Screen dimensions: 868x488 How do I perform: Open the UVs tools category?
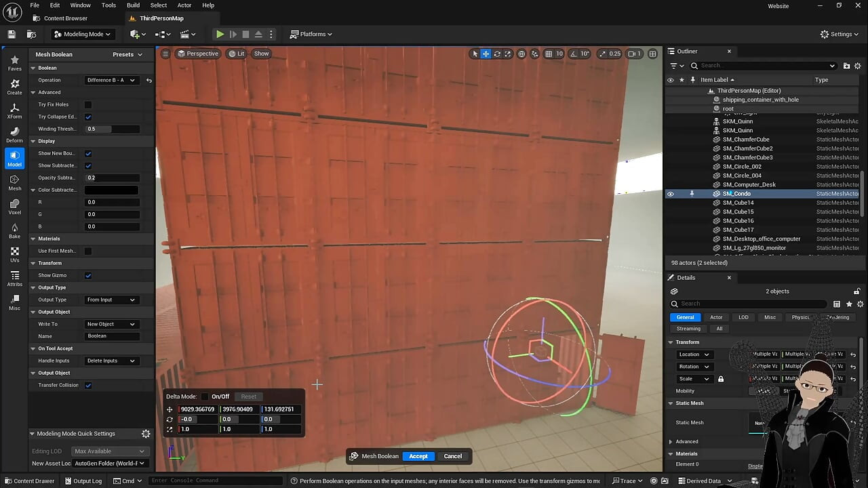(14, 254)
